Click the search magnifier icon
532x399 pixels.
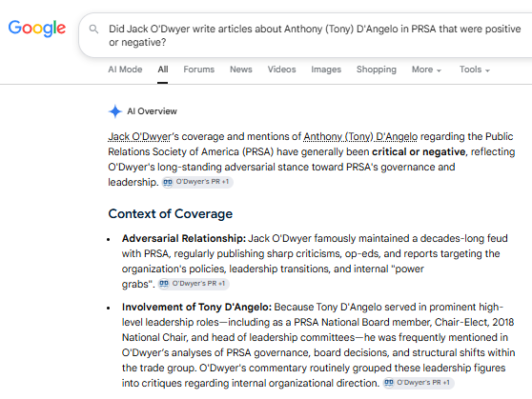coord(93,30)
